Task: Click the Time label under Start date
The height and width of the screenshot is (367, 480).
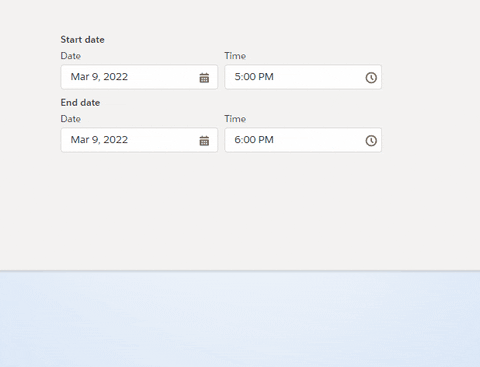Action: (235, 56)
